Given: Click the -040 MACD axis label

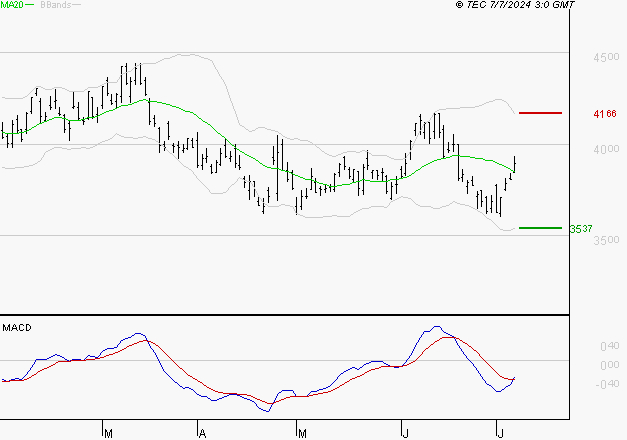Looking at the screenshot, I should point(607,384).
